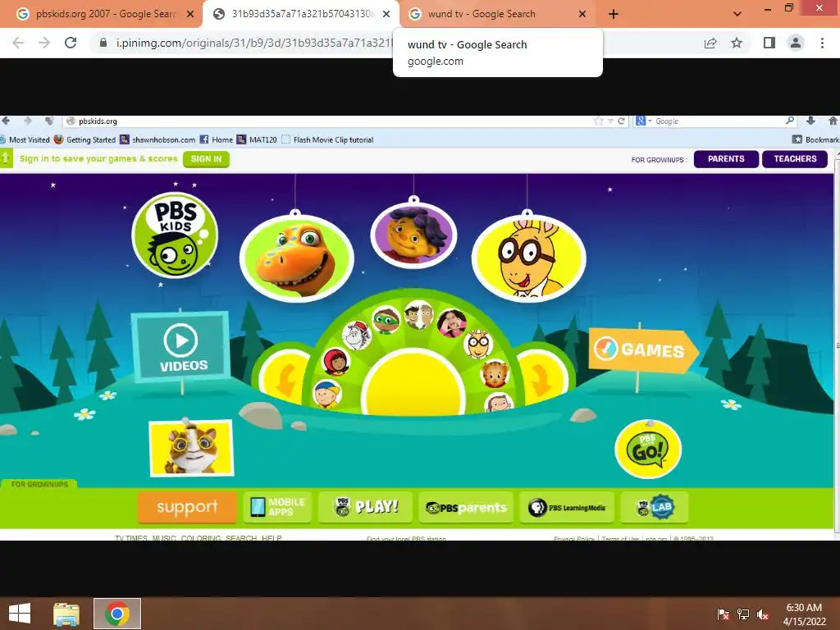This screenshot has width=840, height=630.
Task: Click the orange GAMES arrow sign
Action: tap(643, 349)
